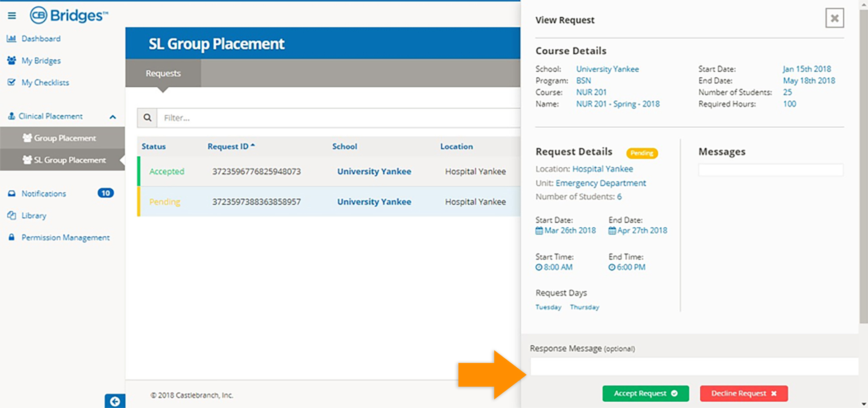Switch to the Requests tab
The width and height of the screenshot is (868, 408).
click(163, 73)
